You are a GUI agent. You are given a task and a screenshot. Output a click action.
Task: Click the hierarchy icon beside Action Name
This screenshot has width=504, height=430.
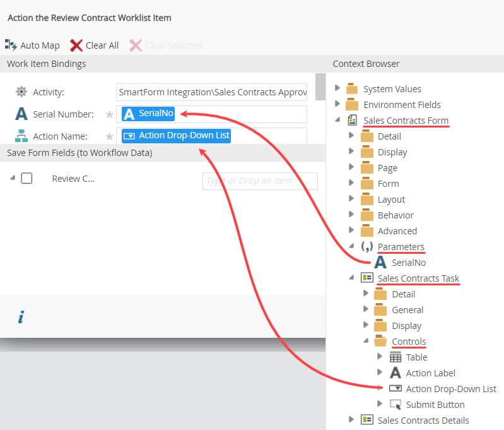click(x=21, y=136)
